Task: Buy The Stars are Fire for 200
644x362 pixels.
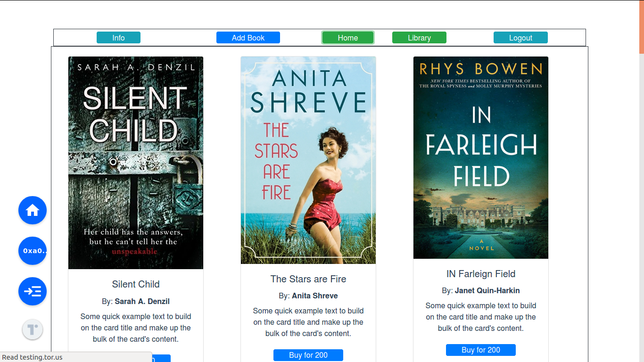Action: [x=308, y=355]
